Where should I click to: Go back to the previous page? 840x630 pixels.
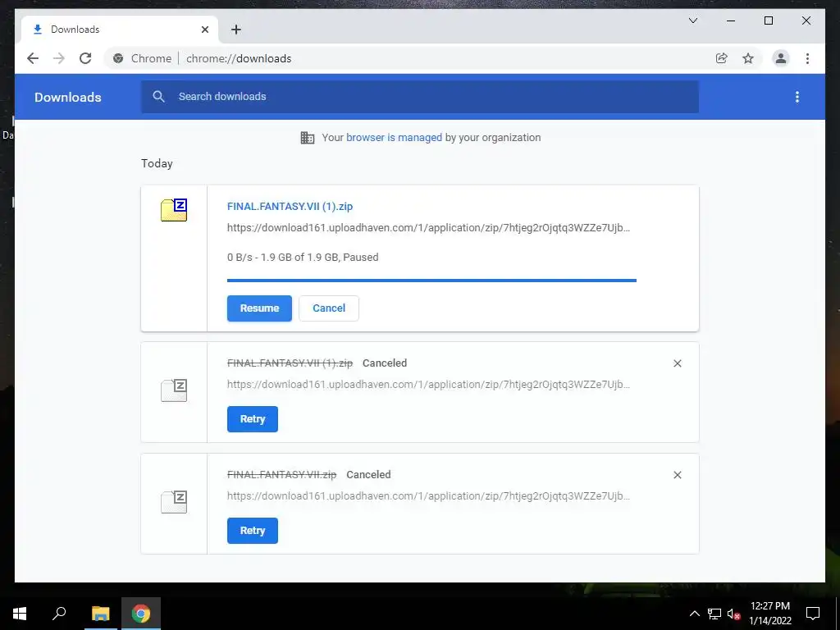pyautogui.click(x=33, y=58)
